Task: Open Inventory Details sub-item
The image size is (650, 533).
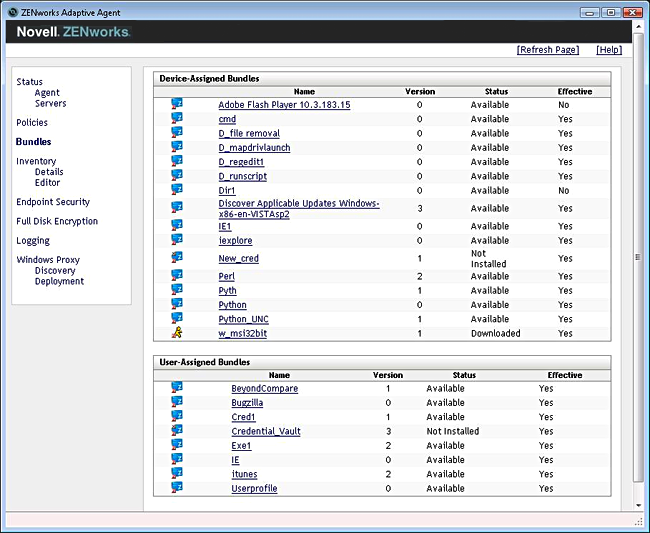Action: tap(49, 172)
